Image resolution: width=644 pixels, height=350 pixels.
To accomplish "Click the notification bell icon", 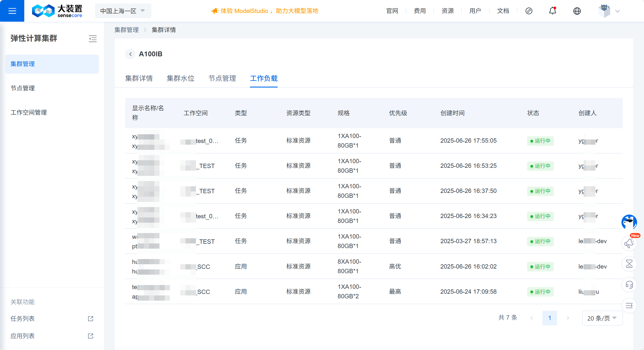I will [x=552, y=11].
